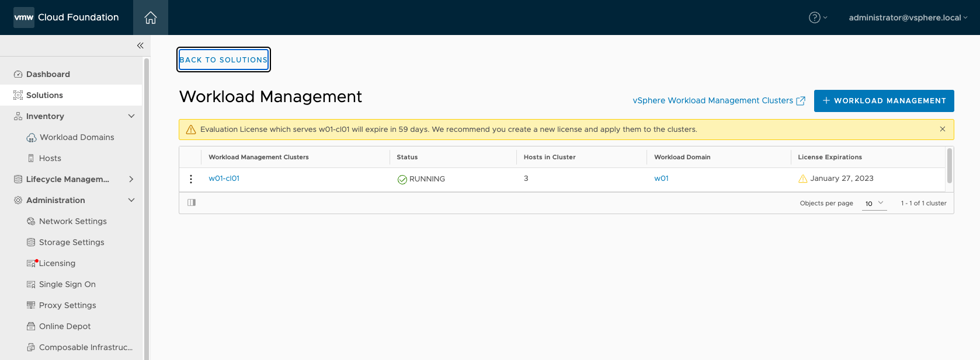This screenshot has height=360, width=980.
Task: Collapse the Inventory section chevron
Action: pyautogui.click(x=131, y=116)
